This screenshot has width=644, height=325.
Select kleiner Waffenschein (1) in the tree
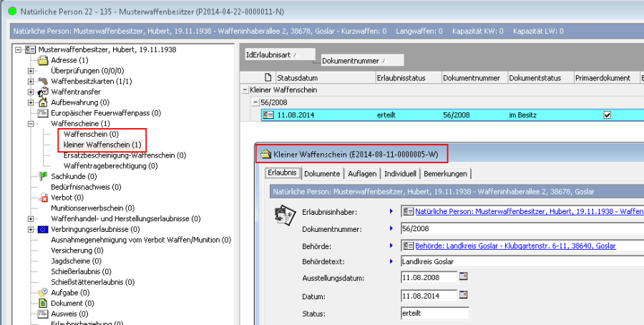[102, 145]
